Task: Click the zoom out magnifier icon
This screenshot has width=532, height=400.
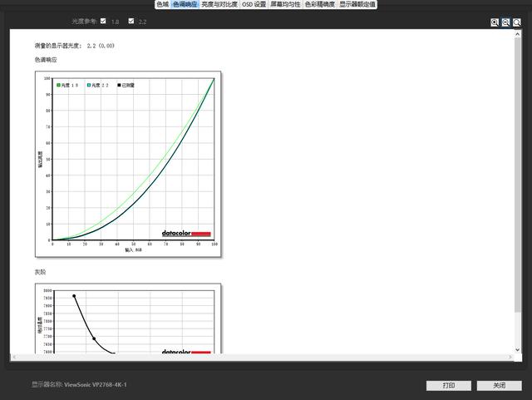Action: [x=505, y=22]
